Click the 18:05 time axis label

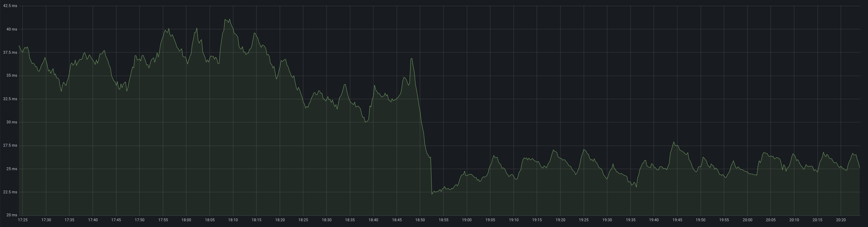click(209, 220)
